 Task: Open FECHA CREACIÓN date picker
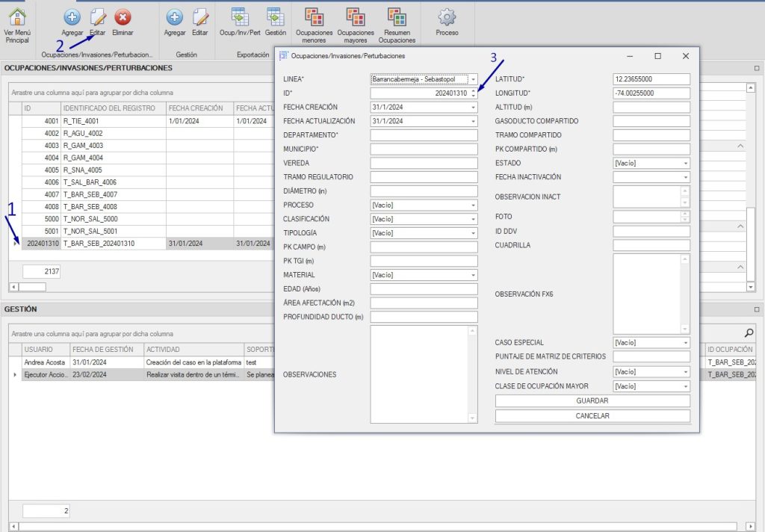(x=472, y=108)
